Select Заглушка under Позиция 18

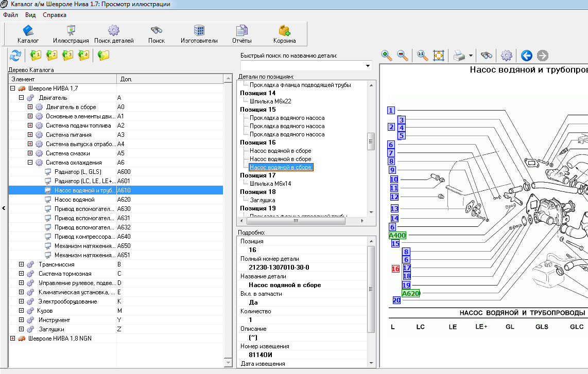[263, 200]
